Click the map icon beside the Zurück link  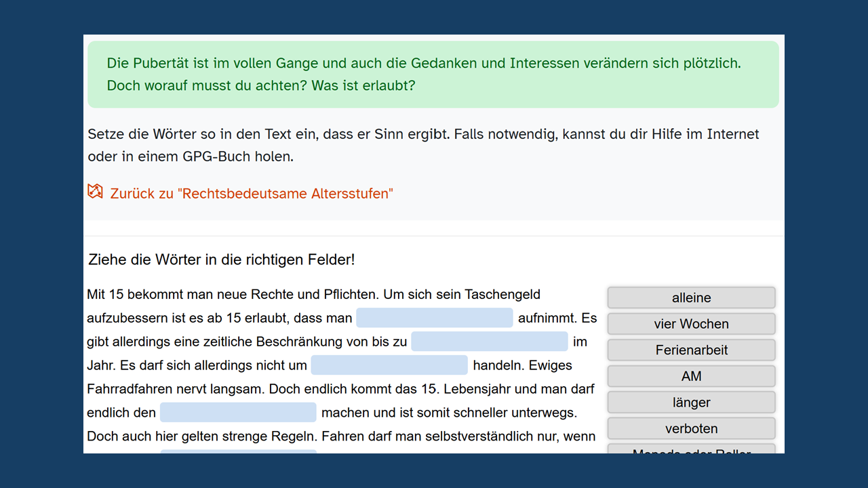[95, 192]
